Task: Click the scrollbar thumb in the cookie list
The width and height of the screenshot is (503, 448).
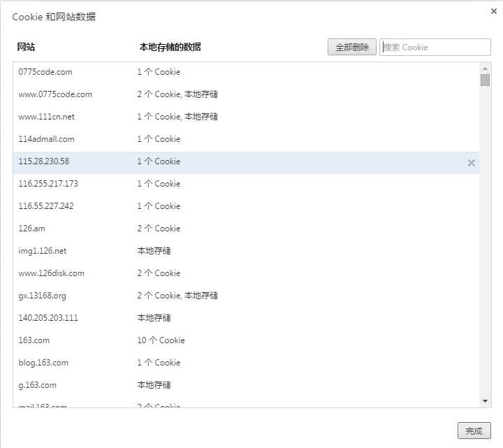Action: (x=485, y=80)
